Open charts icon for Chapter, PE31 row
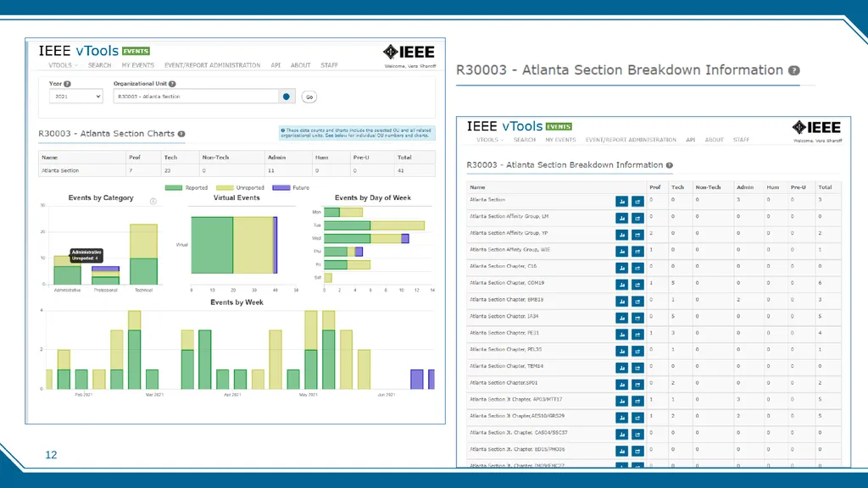This screenshot has width=868, height=488. pyautogui.click(x=621, y=334)
